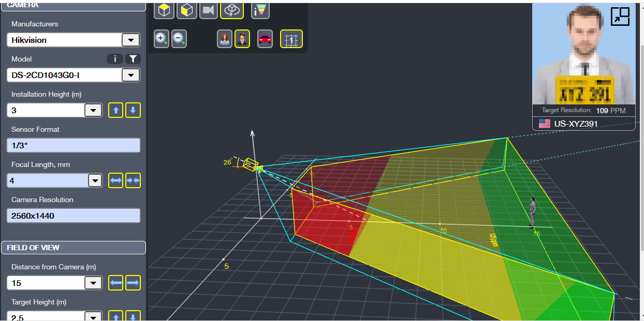Image resolution: width=644 pixels, height=321 pixels.
Task: Expand the camera Model dropdown
Action: tap(130, 75)
